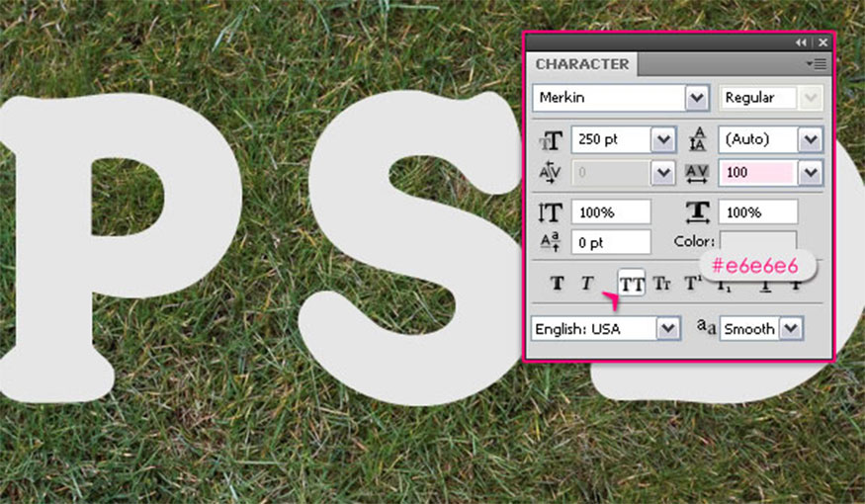
Task: Toggle the Subscript text style
Action: pos(724,285)
